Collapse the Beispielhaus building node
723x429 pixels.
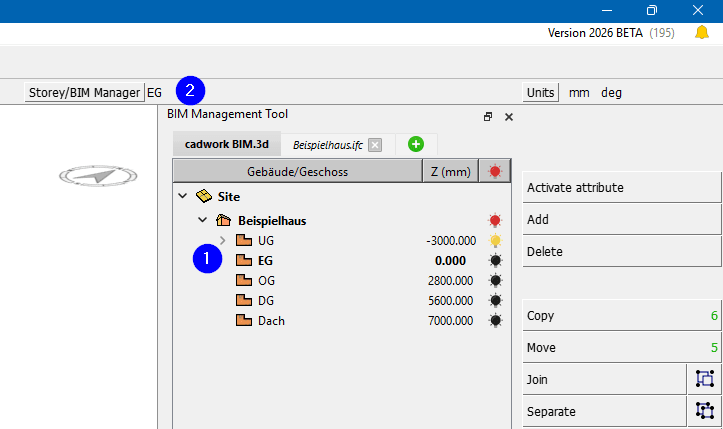[202, 220]
